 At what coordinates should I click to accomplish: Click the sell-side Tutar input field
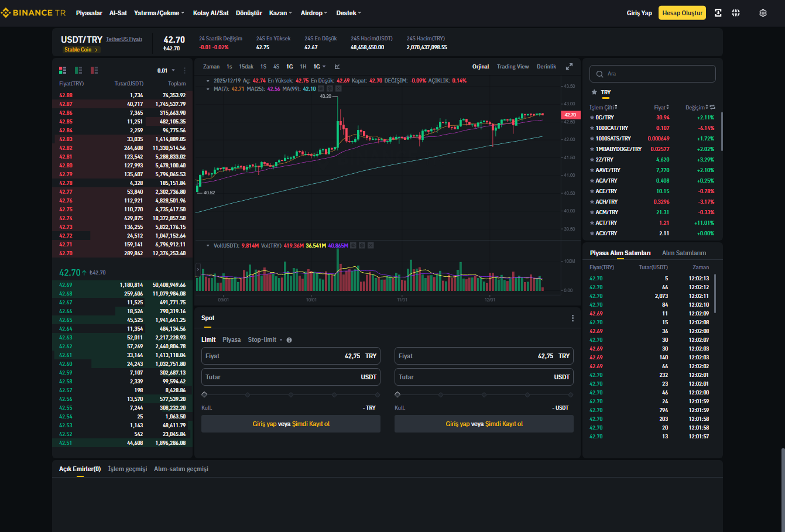[484, 377]
